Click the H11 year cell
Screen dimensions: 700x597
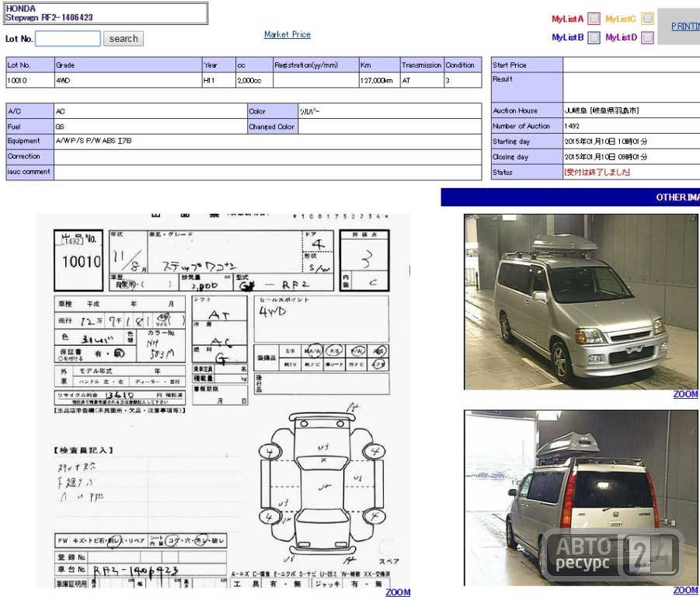219,80
